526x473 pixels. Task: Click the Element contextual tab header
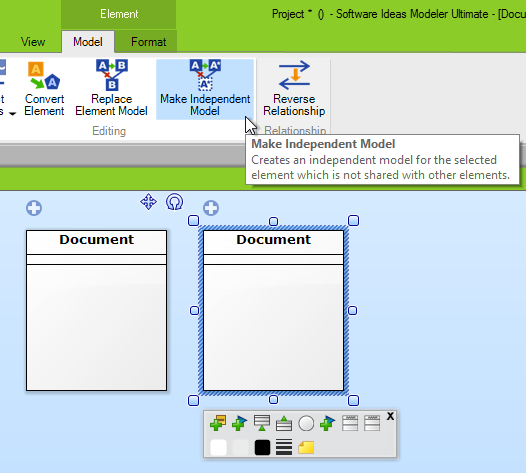119,14
